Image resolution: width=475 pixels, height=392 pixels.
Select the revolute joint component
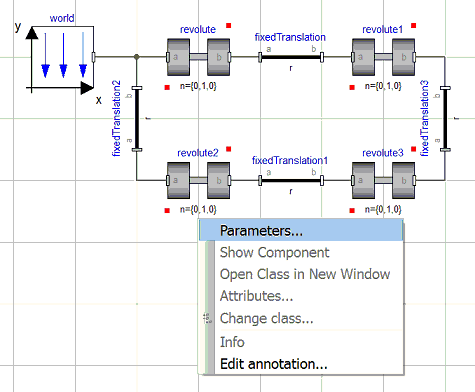coord(198,57)
